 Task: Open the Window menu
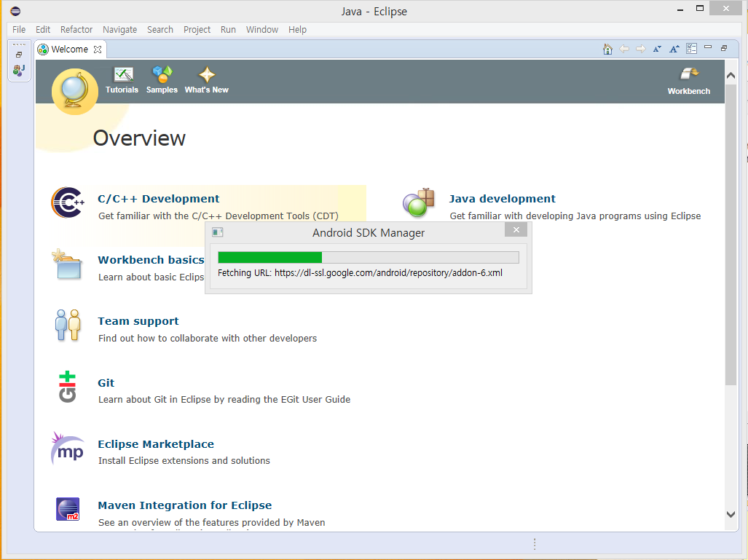262,30
